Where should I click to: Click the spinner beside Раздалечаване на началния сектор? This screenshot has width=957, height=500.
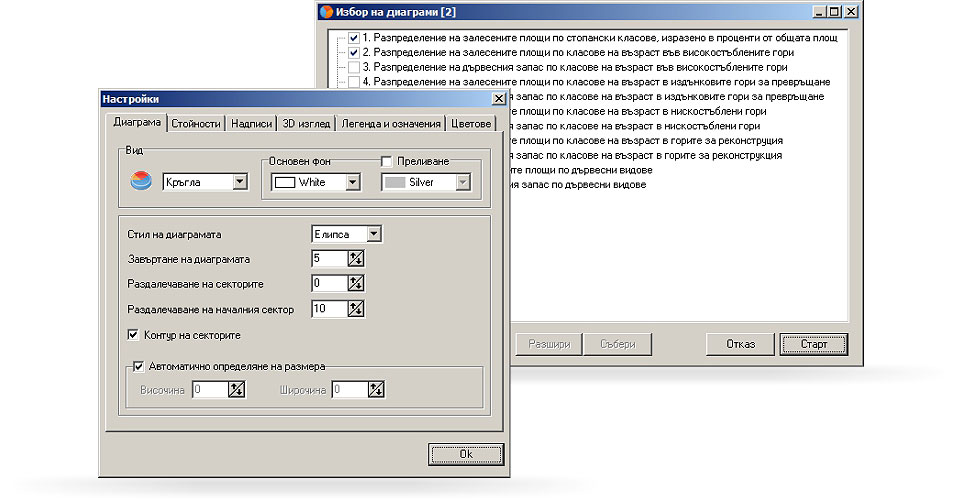tap(356, 309)
